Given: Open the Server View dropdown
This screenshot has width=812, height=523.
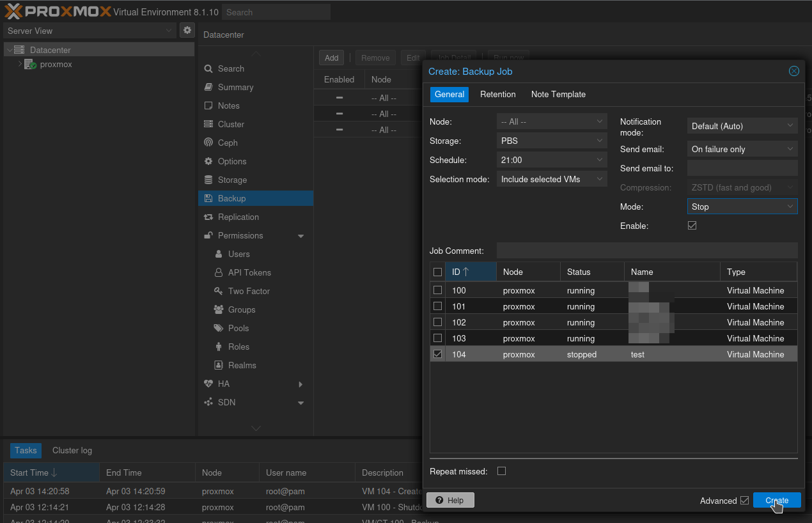Looking at the screenshot, I should click(x=90, y=31).
